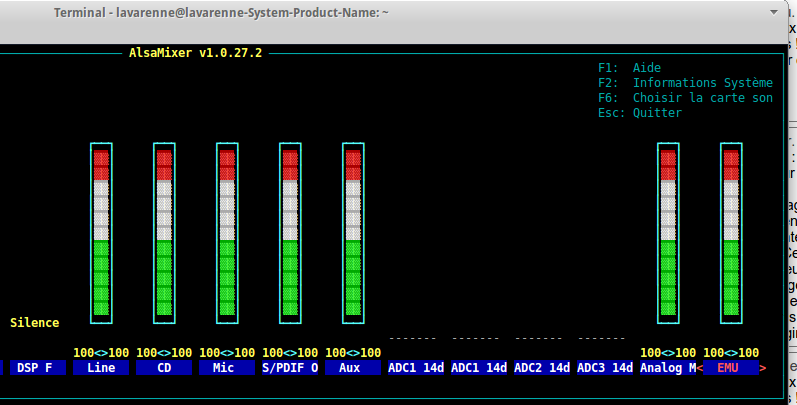Click the Analog M volume bar
The image size is (797, 405).
click(668, 233)
